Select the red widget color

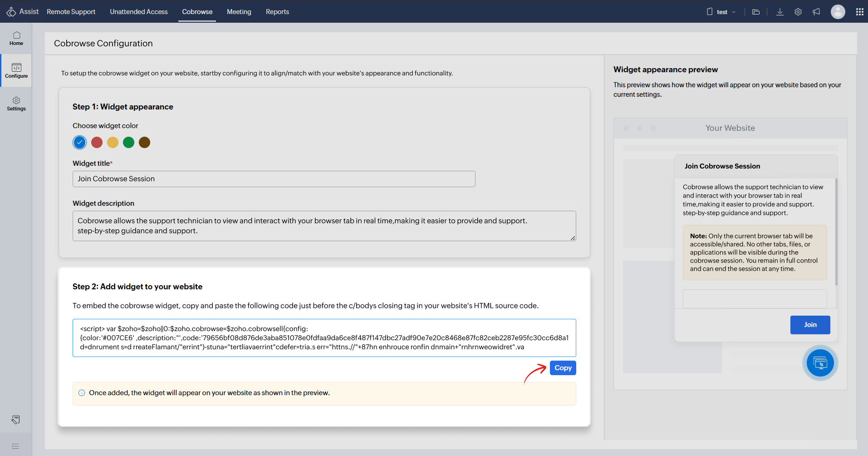[97, 143]
